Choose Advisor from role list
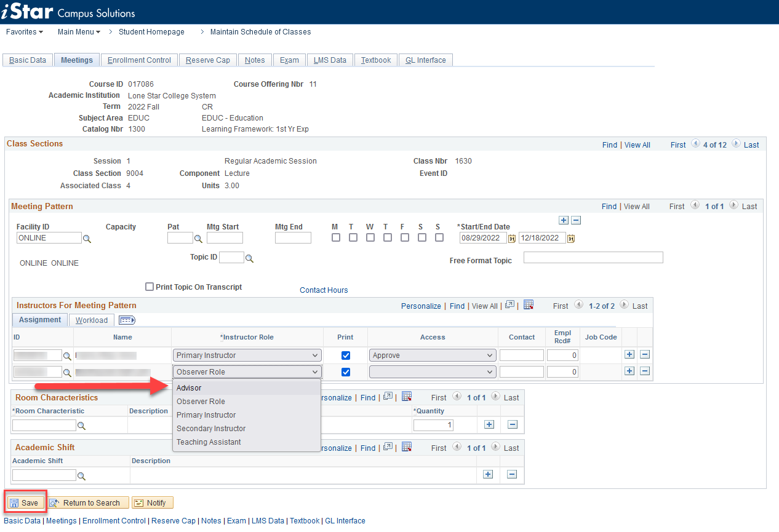Image resolution: width=779 pixels, height=532 pixels. [247, 388]
